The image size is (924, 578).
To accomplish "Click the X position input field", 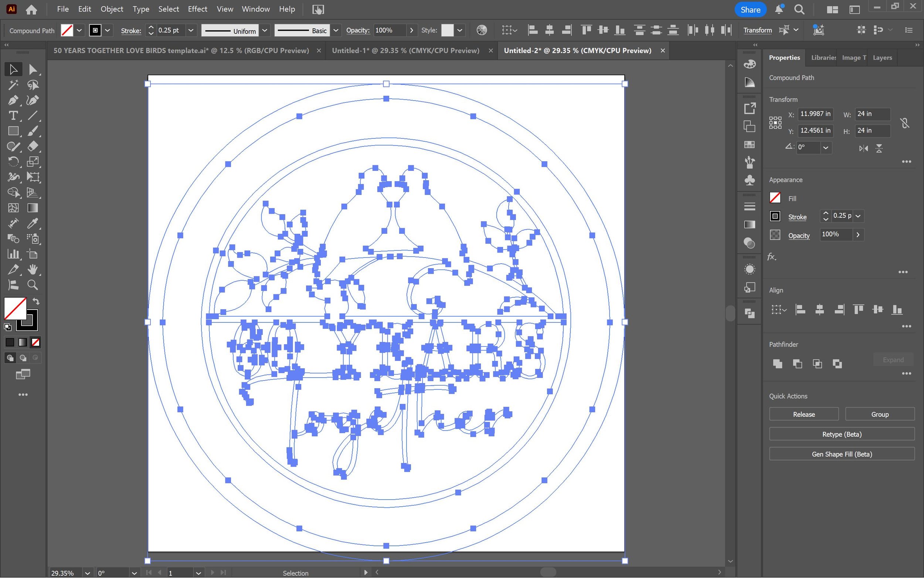I will tap(815, 114).
